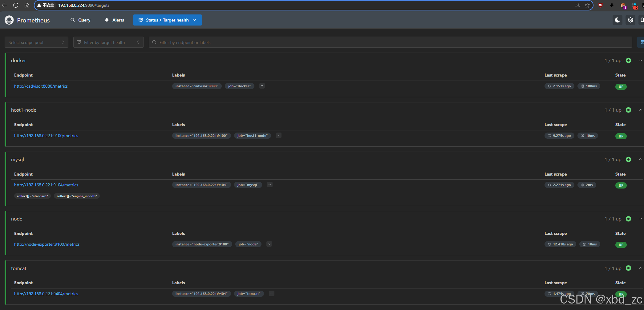Click the UP state badge for mysql

click(x=621, y=185)
